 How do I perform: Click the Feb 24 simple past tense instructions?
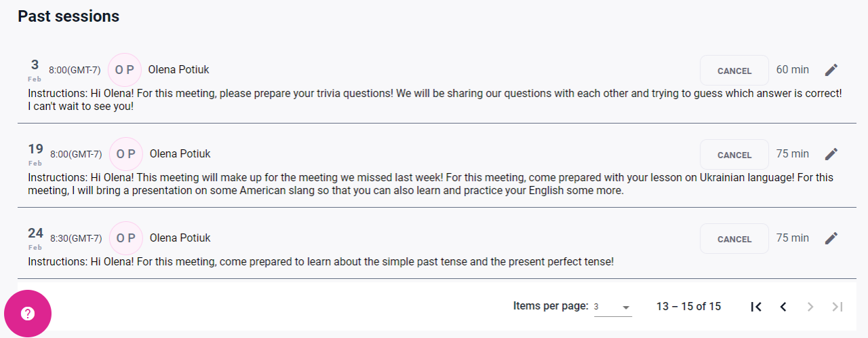click(321, 261)
